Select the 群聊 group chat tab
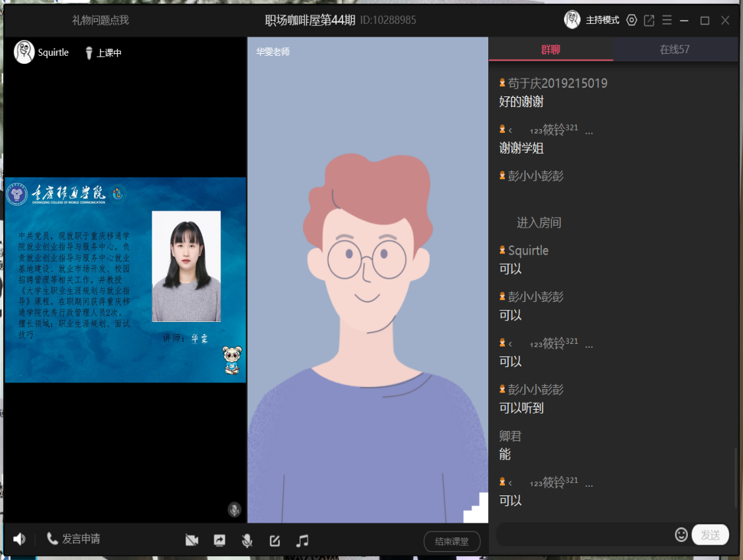This screenshot has height=560, width=743. coord(551,50)
